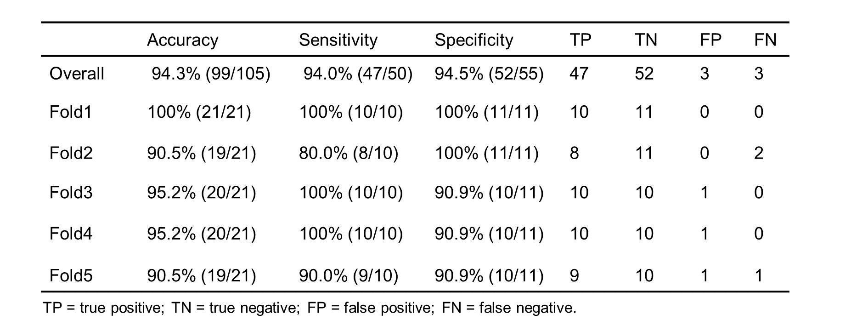Click the Specificity column header

point(473,40)
